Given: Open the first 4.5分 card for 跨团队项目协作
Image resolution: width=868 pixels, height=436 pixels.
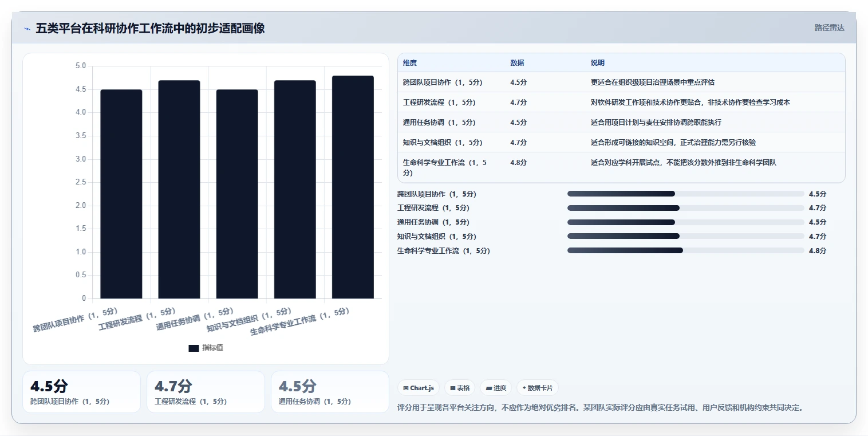Looking at the screenshot, I should click(81, 392).
